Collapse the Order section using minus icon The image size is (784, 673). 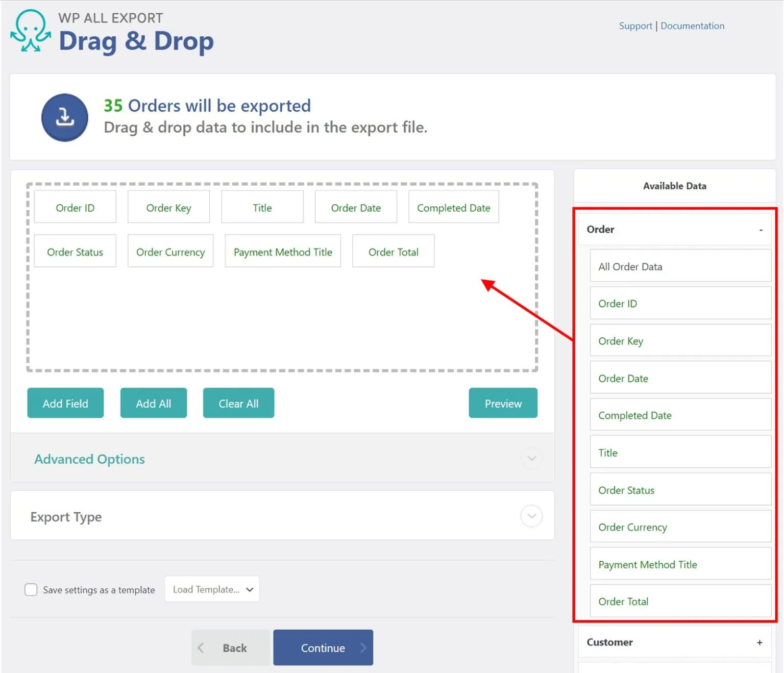(x=761, y=230)
